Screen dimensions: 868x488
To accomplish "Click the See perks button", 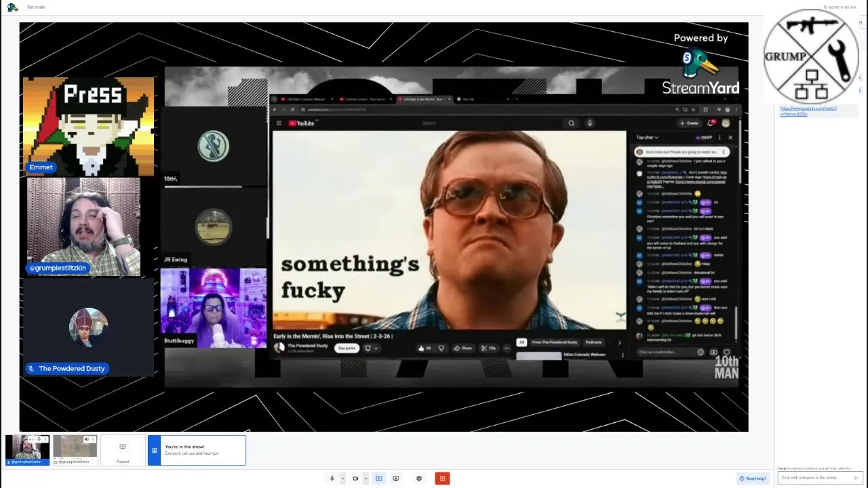I will tap(347, 348).
